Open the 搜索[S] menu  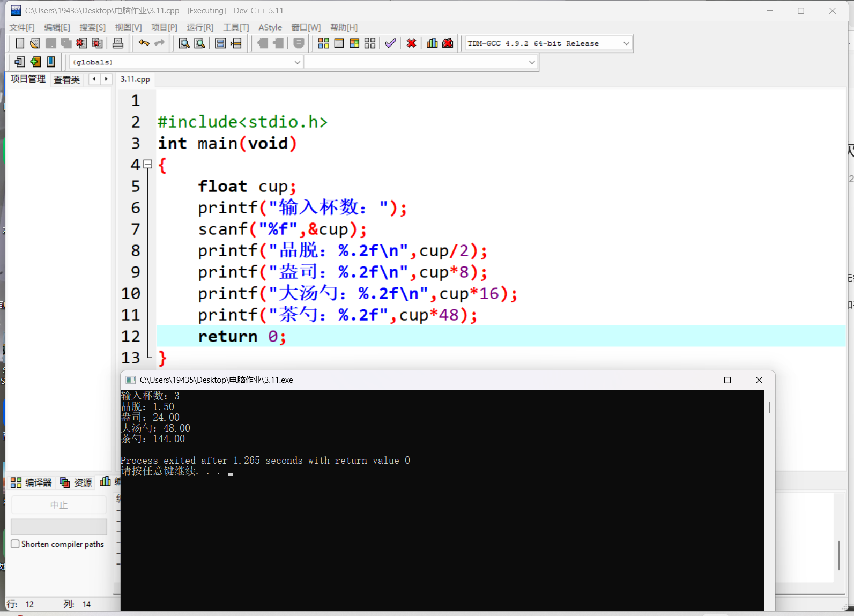93,27
